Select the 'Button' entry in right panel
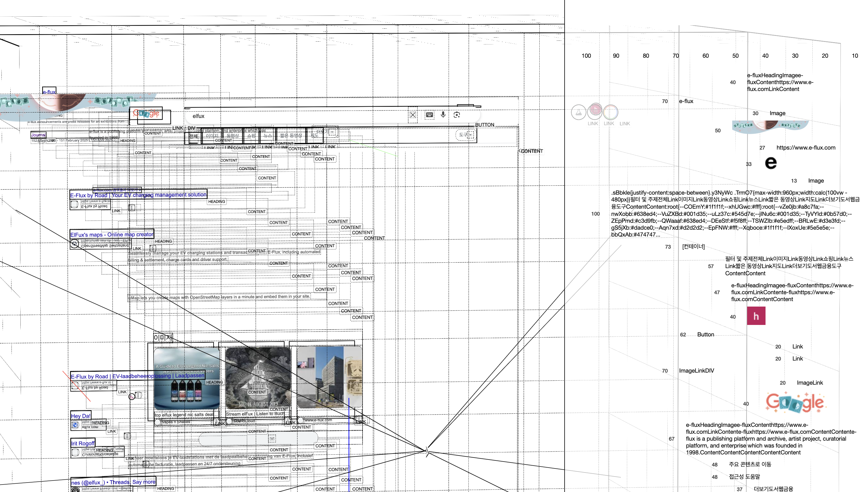 [706, 334]
